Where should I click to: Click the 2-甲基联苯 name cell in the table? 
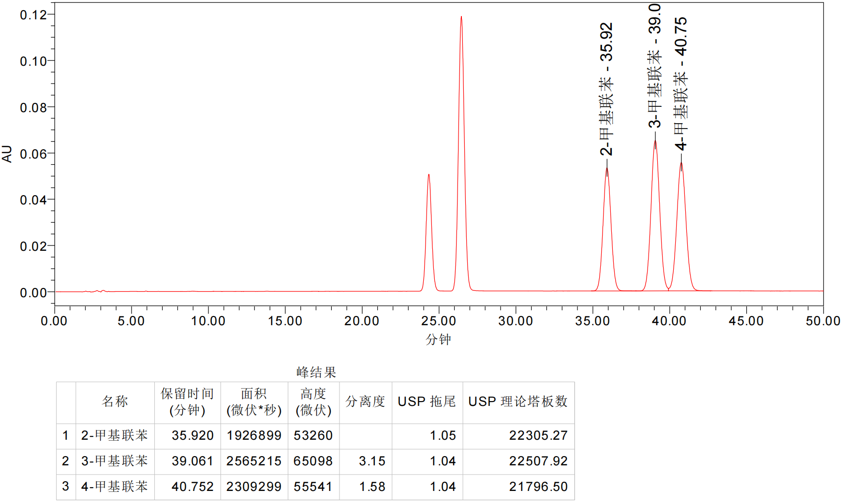[115, 435]
